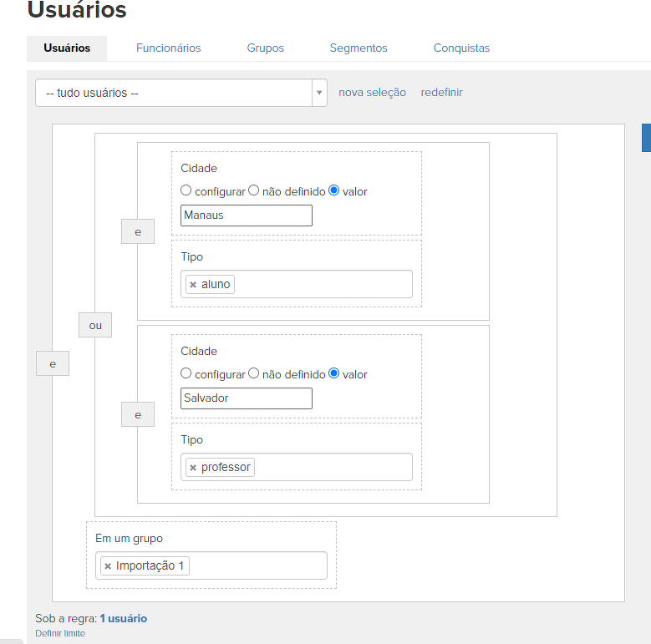Remove the Importação 1 group tag

tap(108, 566)
